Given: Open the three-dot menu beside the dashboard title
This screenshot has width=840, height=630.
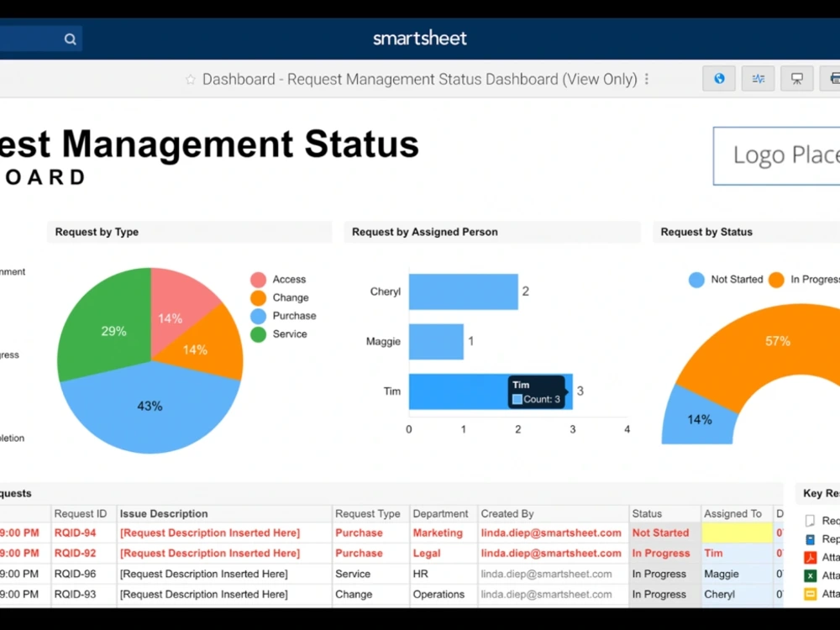Looking at the screenshot, I should [x=647, y=78].
